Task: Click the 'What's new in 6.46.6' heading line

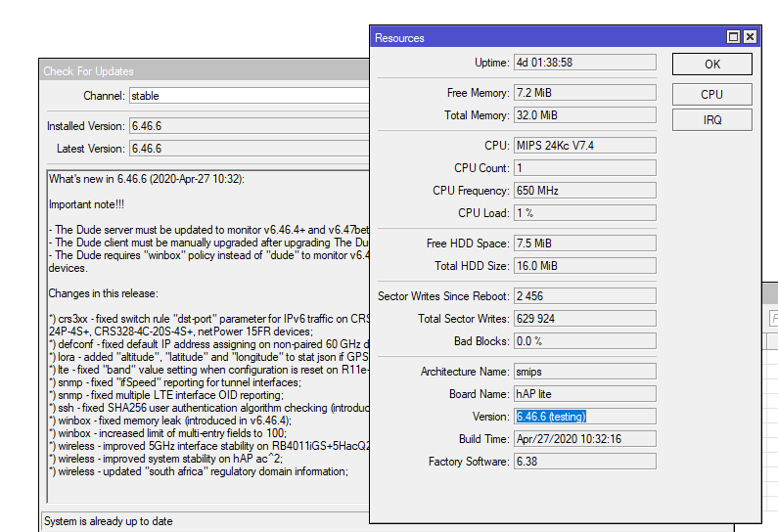Action: click(x=147, y=179)
